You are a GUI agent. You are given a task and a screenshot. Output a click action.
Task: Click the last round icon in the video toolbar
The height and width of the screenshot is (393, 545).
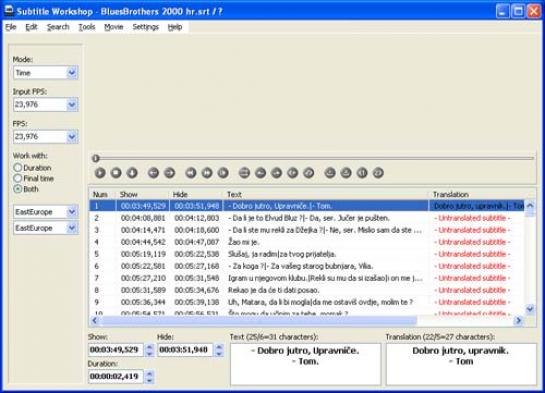(x=378, y=173)
